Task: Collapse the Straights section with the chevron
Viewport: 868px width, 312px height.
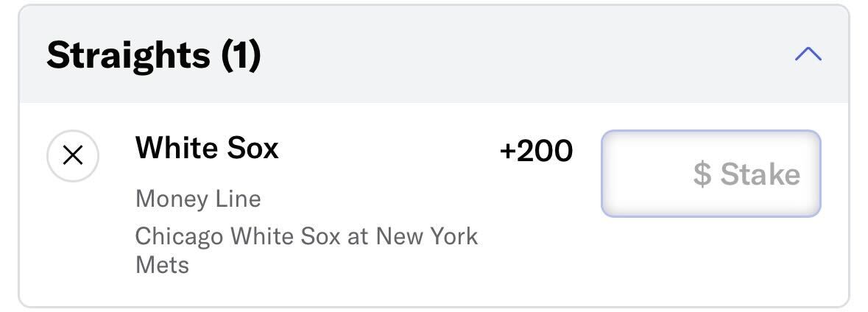Action: [808, 54]
